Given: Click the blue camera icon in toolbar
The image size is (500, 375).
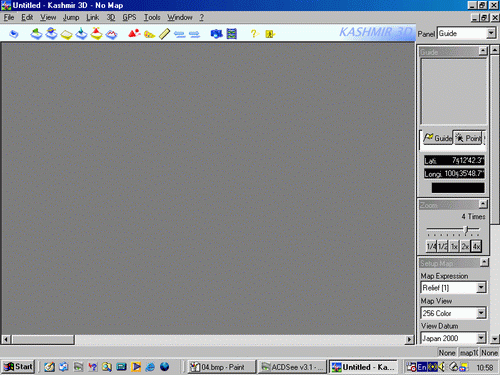Looking at the screenshot, I should (x=217, y=34).
